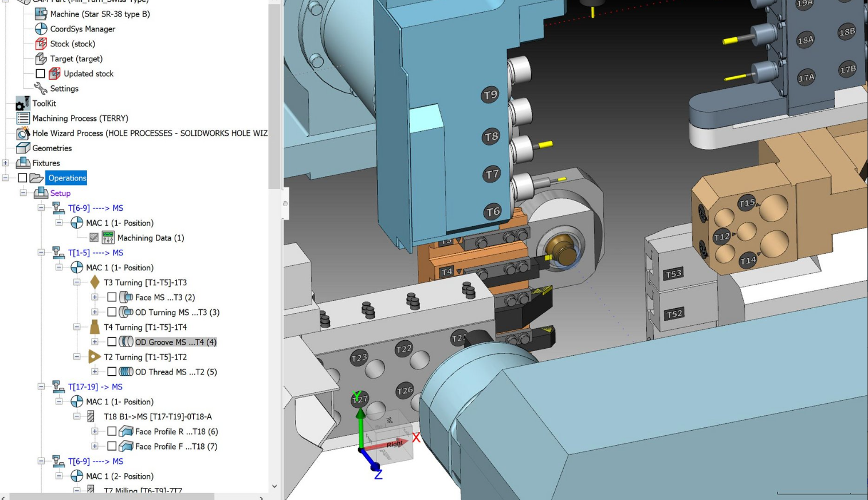Click the Geometries icon
This screenshot has height=500, width=868.
(22, 148)
